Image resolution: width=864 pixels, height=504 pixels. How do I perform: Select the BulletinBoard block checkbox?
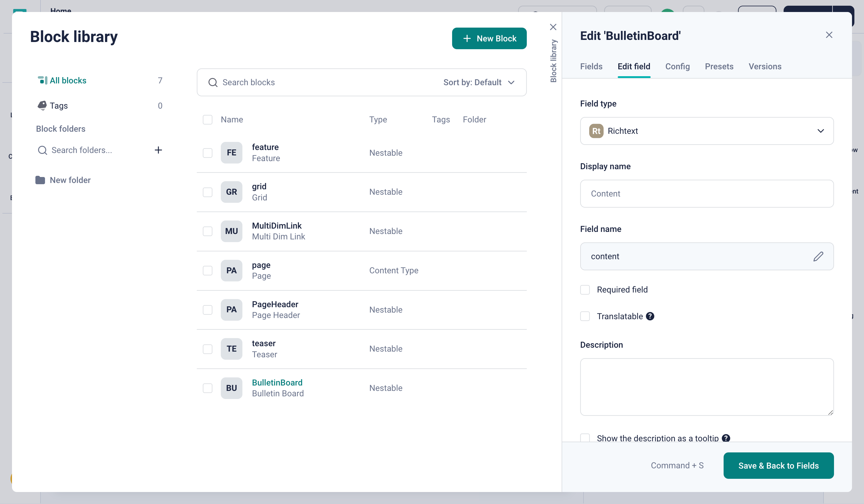click(207, 388)
